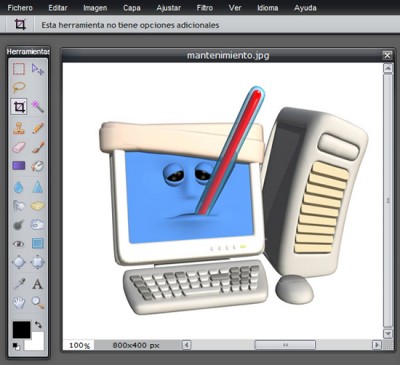Viewport: 400px width, 365px height.
Task: Open the black foreground color swatch
Action: click(22, 330)
